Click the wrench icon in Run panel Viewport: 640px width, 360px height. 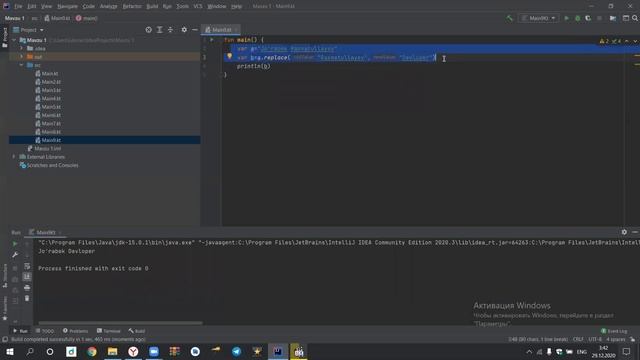(15, 255)
